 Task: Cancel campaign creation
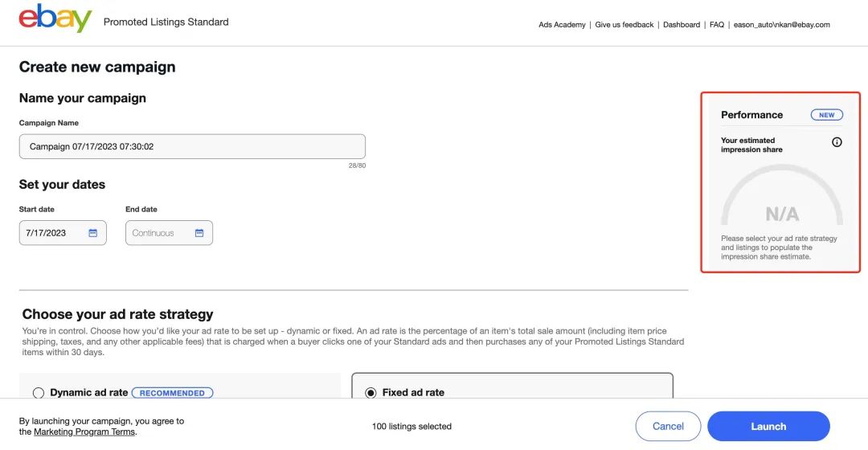[x=668, y=427]
